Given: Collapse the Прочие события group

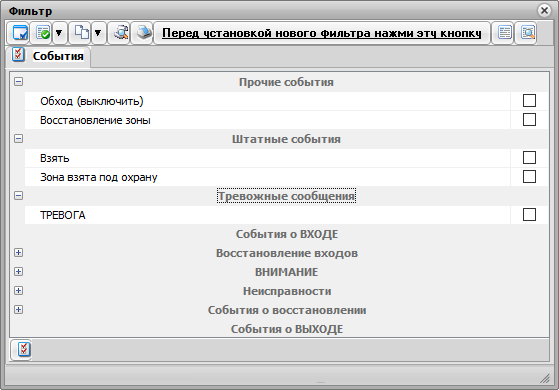Looking at the screenshot, I should pos(19,82).
